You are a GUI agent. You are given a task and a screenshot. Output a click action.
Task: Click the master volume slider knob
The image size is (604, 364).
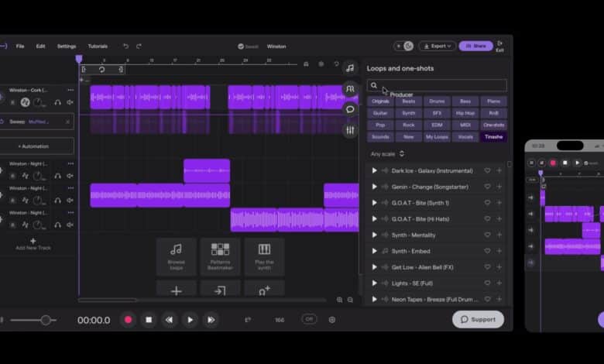point(46,320)
